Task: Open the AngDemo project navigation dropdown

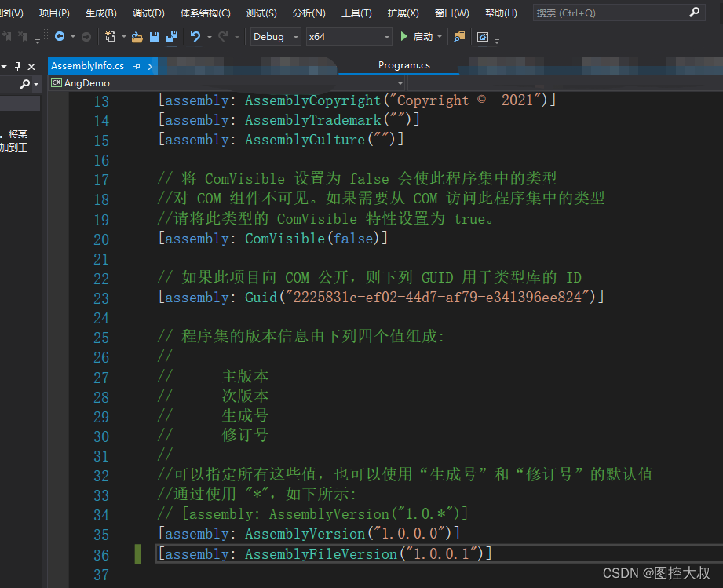Action: [x=400, y=83]
